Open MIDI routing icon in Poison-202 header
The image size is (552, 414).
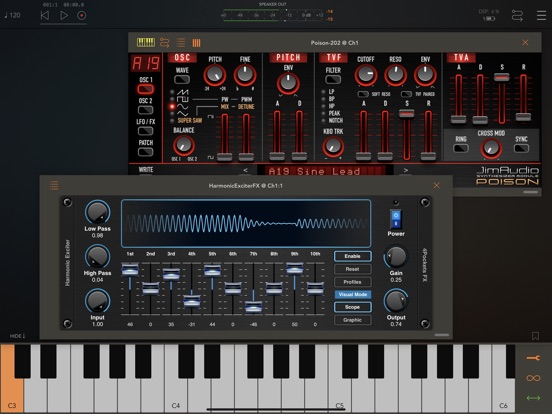(164, 43)
